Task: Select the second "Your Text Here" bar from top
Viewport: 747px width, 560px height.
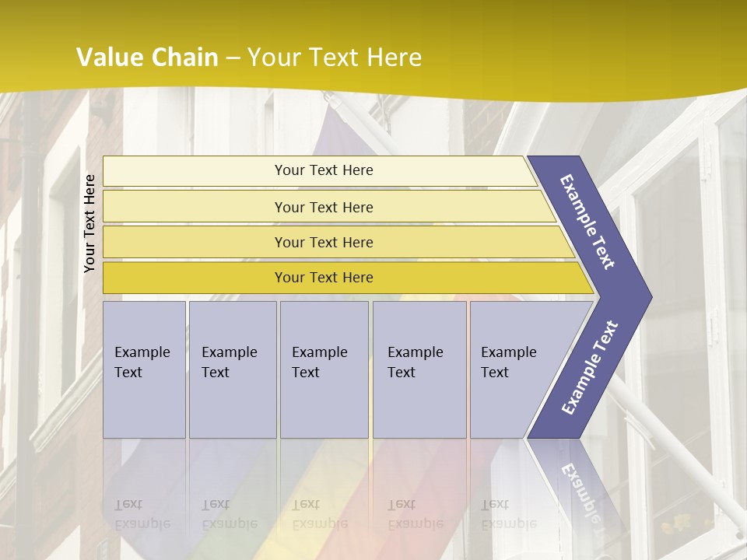Action: [323, 207]
